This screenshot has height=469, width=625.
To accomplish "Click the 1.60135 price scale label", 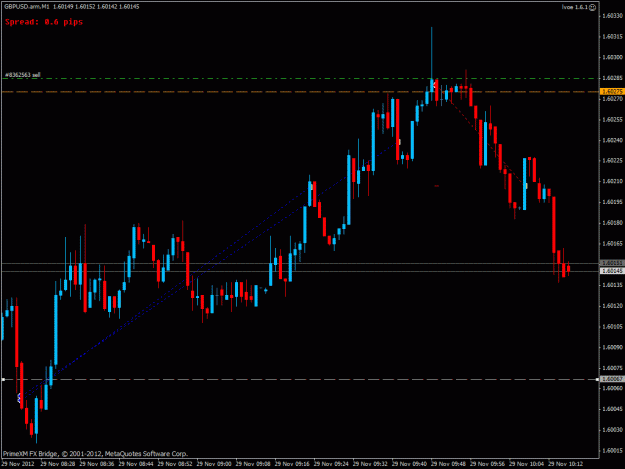I will (x=613, y=285).
